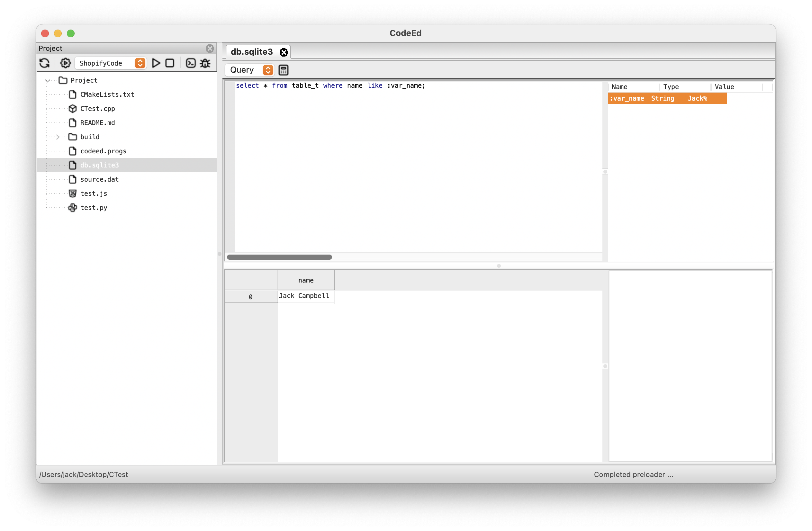Screen dimensions: 812x531
Task: Click the test.py Python icon
Action: click(73, 208)
